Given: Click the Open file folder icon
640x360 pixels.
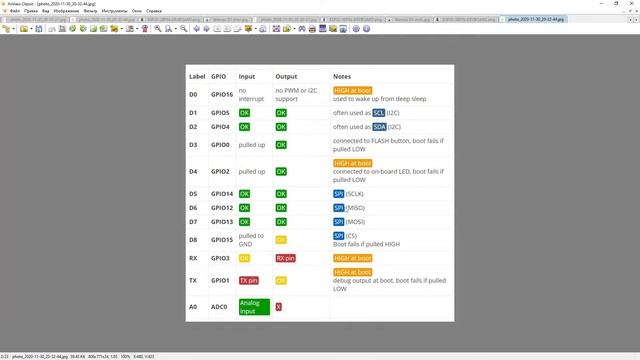Looking at the screenshot, I should point(24,29).
